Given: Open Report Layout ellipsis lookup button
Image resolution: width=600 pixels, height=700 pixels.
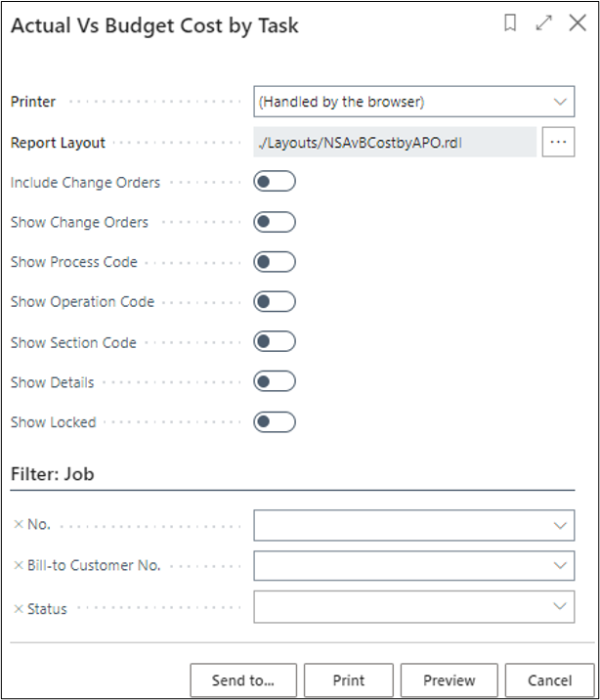Looking at the screenshot, I should 559,142.
